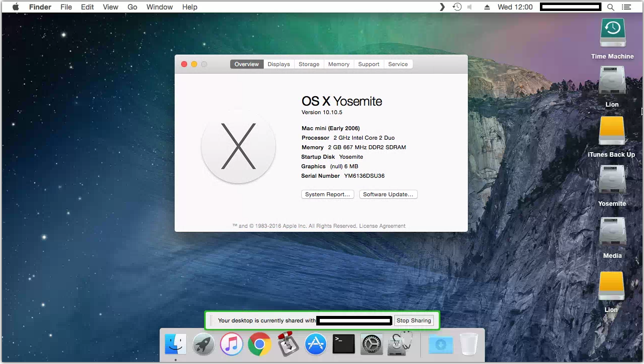Open Notification Center list icon

(626, 7)
